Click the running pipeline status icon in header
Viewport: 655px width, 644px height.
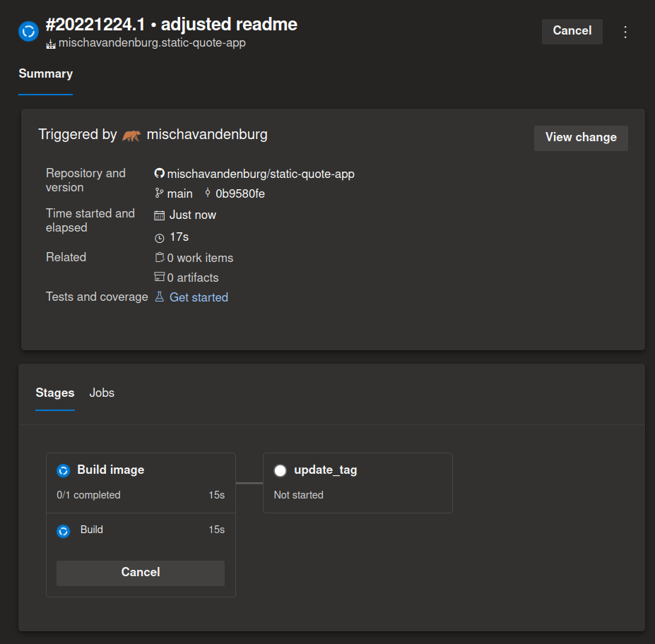pyautogui.click(x=28, y=31)
